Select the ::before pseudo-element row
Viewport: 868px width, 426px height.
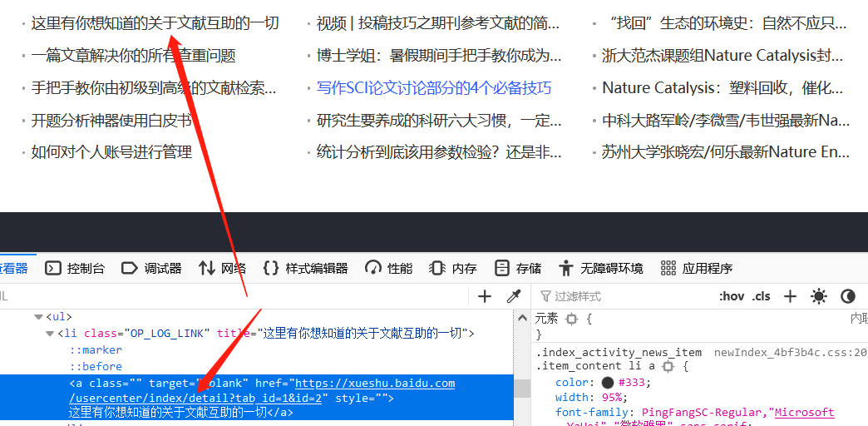(x=96, y=367)
